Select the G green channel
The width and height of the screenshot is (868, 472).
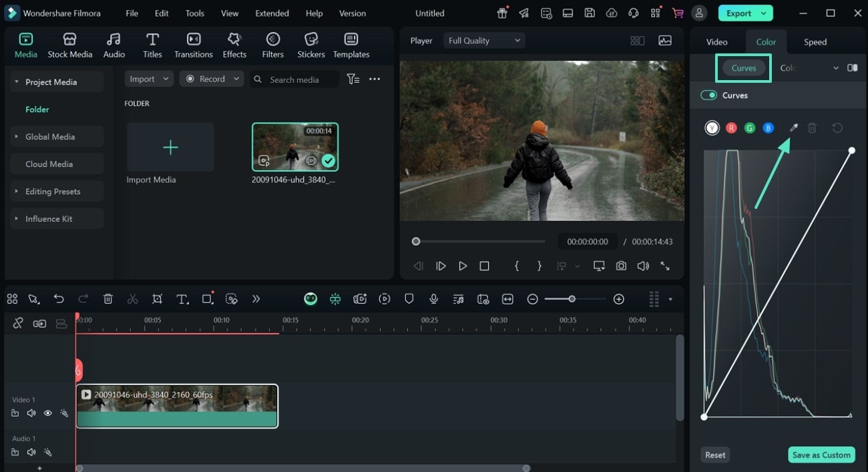[x=750, y=128]
